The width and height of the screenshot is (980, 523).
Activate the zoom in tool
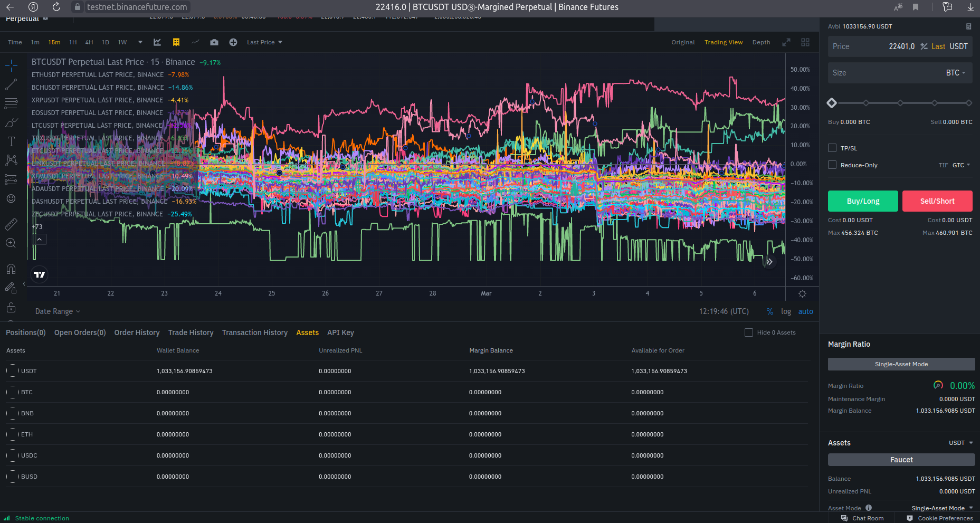[11, 243]
